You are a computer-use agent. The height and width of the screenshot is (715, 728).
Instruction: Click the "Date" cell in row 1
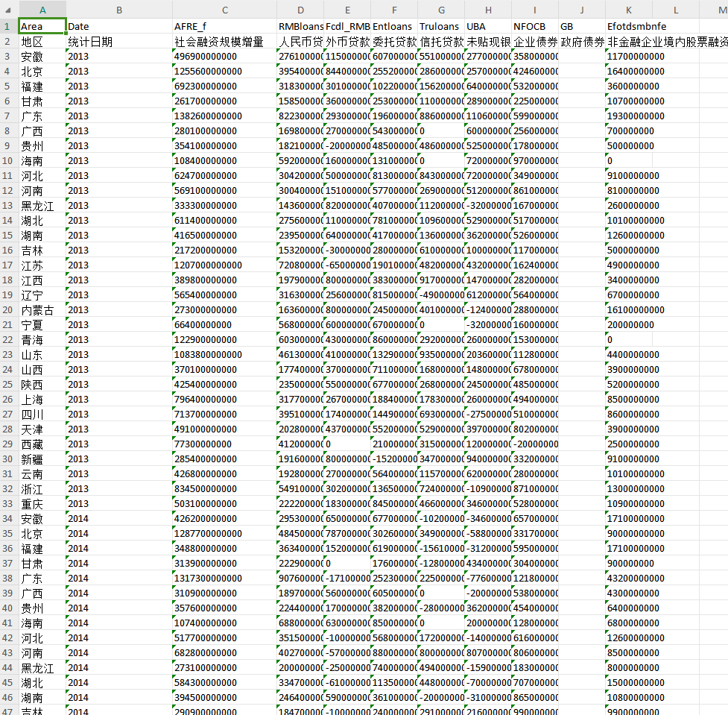[118, 27]
